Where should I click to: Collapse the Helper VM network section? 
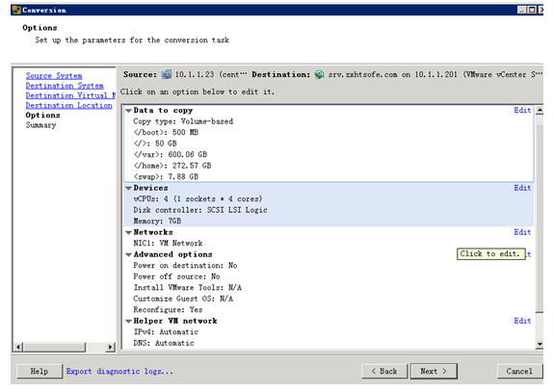128,322
